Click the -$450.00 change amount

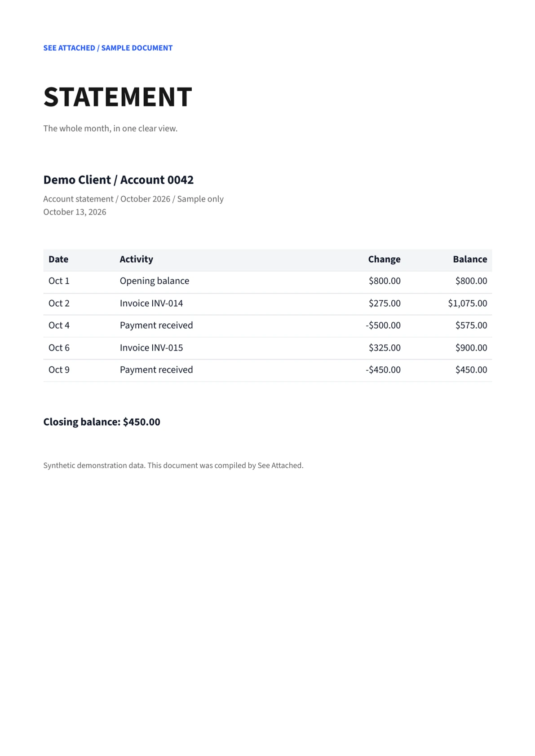click(x=383, y=370)
